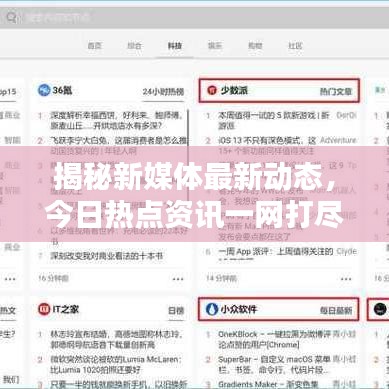Click the IT之家 red logo icon

click(x=44, y=309)
